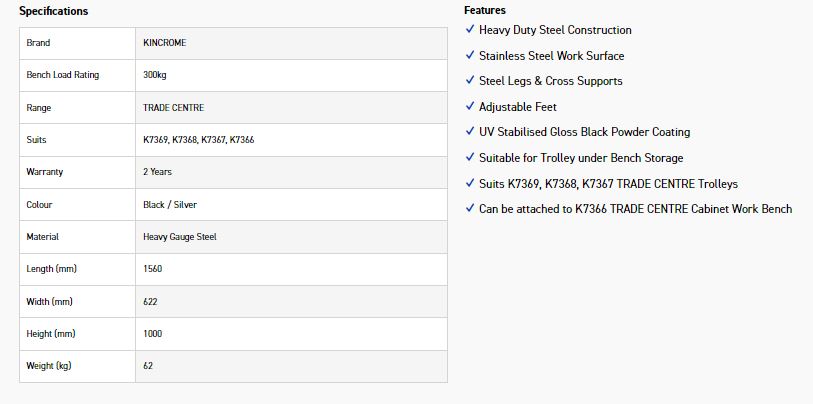Click checkmark next to Stainless Steel Work Surface
813x404 pixels.
(x=470, y=55)
